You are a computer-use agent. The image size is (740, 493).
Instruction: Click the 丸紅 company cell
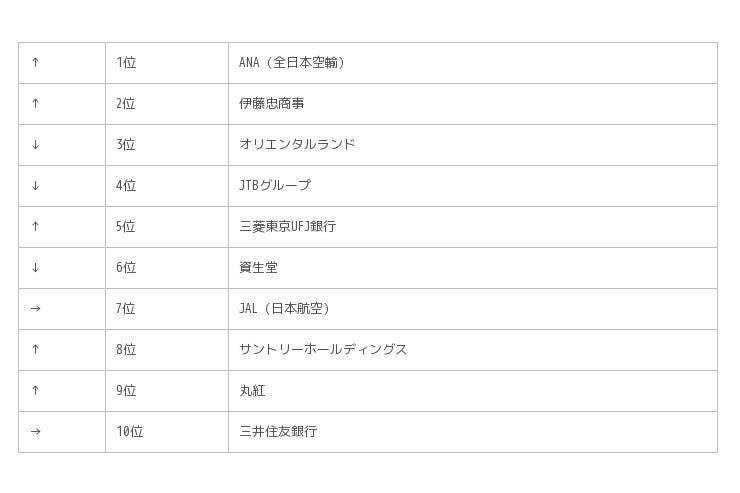(252, 391)
